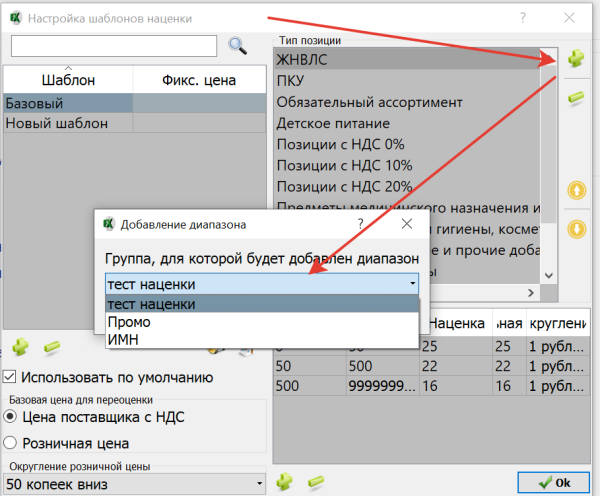Screen dimensions: 600x496
Task: Click the template search input field
Action: point(113,45)
